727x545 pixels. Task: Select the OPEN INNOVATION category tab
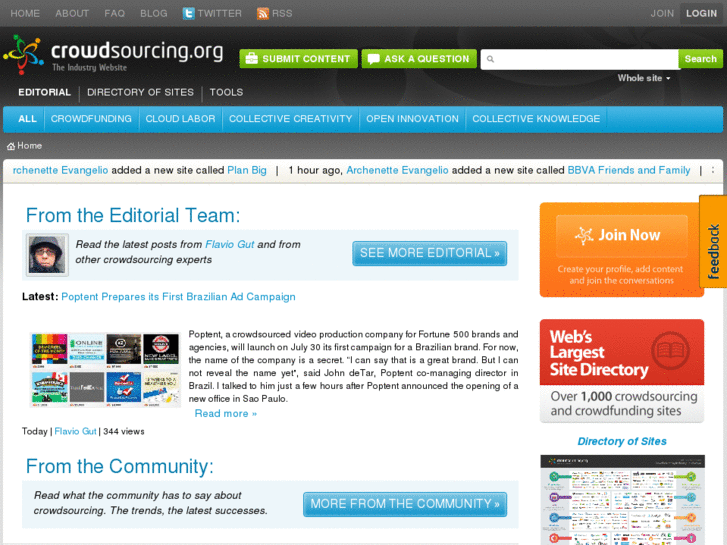click(x=412, y=119)
